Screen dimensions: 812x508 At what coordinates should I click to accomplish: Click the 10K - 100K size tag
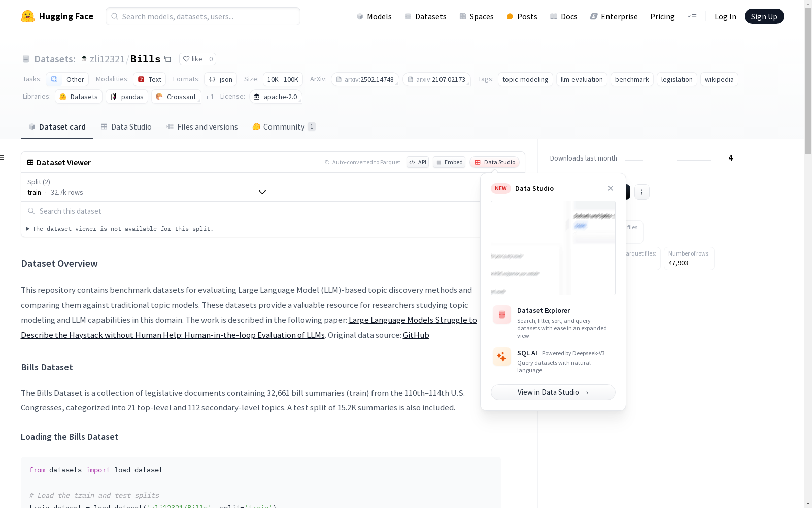[x=283, y=79]
